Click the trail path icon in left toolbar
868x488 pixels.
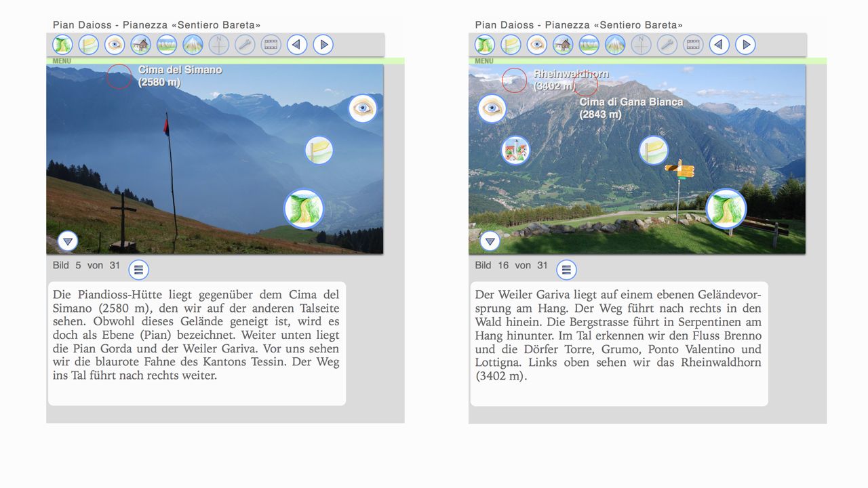click(x=62, y=45)
